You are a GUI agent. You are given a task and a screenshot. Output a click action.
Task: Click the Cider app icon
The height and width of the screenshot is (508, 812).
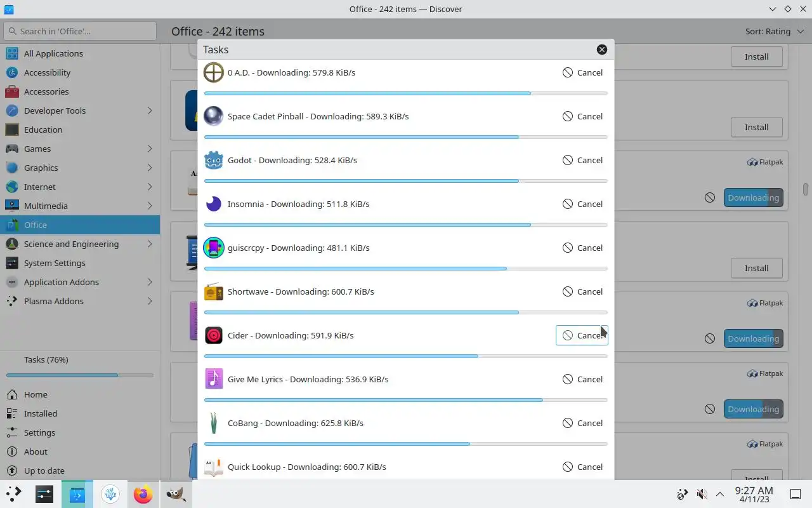[x=214, y=335]
